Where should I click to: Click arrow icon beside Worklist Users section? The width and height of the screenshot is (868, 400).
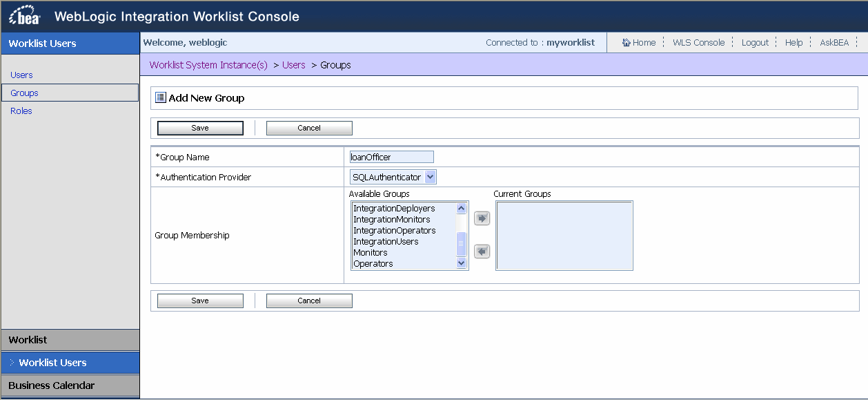tap(12, 363)
